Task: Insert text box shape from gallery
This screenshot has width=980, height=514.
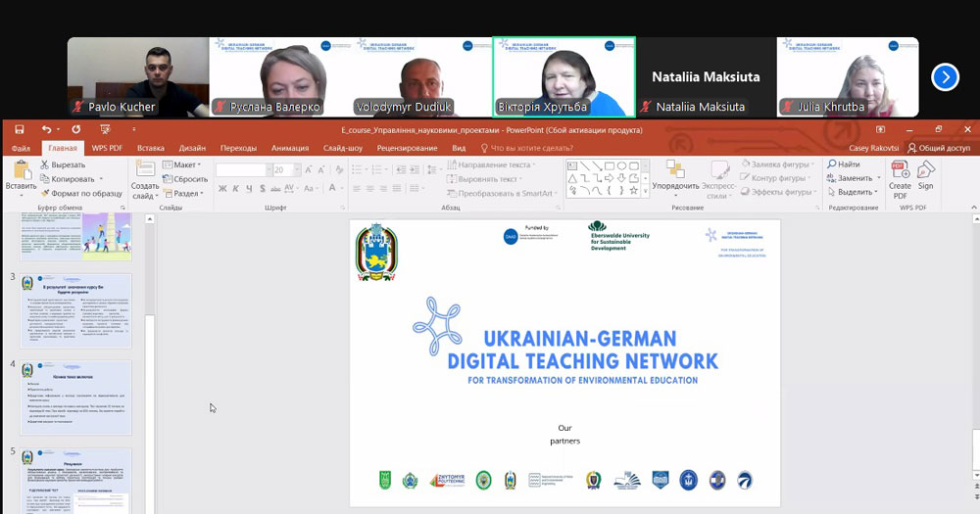Action: click(x=572, y=166)
